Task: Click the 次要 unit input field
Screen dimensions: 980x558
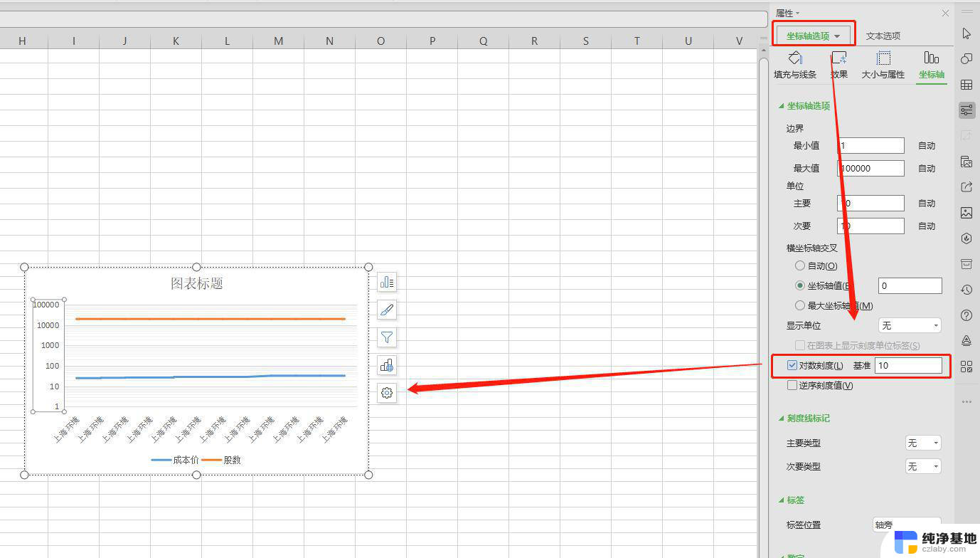Action: pos(870,226)
